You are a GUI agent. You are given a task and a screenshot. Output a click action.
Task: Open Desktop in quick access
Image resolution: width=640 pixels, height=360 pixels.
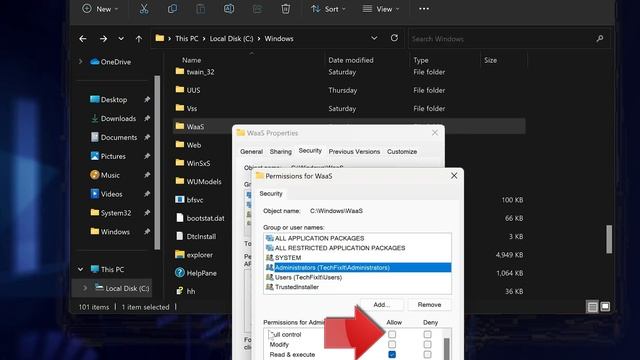[x=109, y=100]
